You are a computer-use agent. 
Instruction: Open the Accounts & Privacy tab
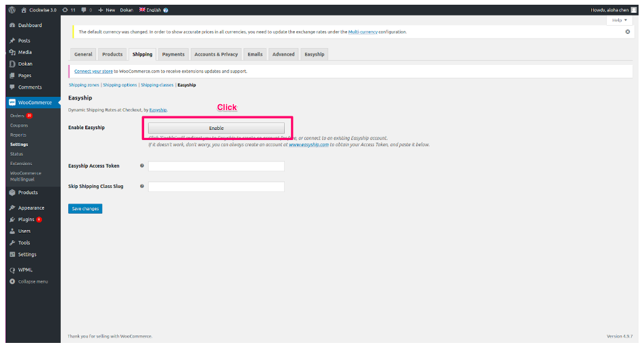click(x=216, y=54)
